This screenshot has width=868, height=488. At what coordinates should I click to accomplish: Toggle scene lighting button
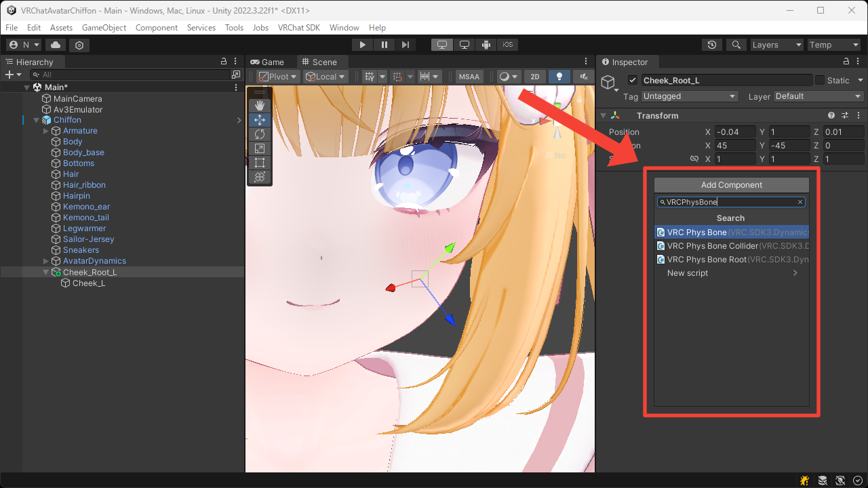559,76
